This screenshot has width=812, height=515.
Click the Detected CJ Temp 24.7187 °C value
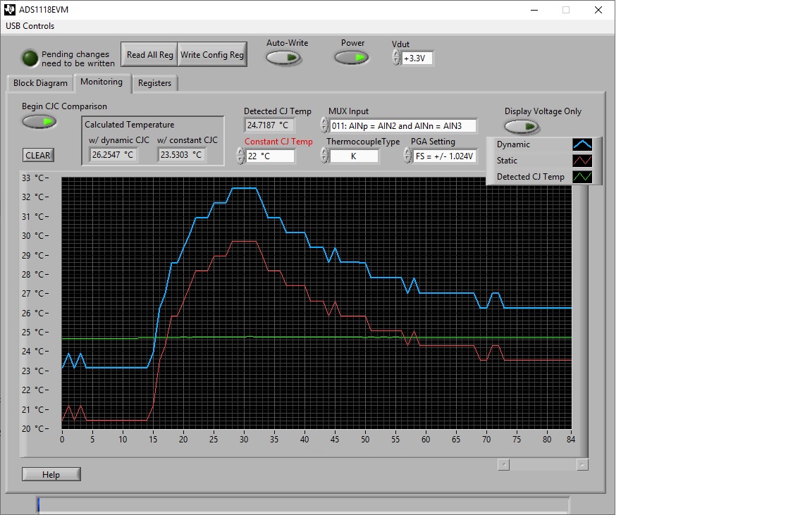coord(269,125)
